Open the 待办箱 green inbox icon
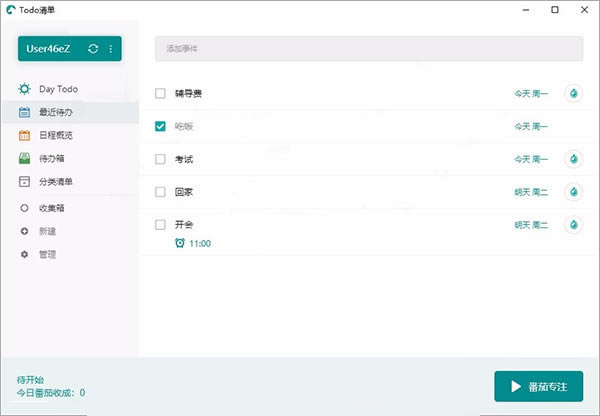600x416 pixels. [24, 158]
